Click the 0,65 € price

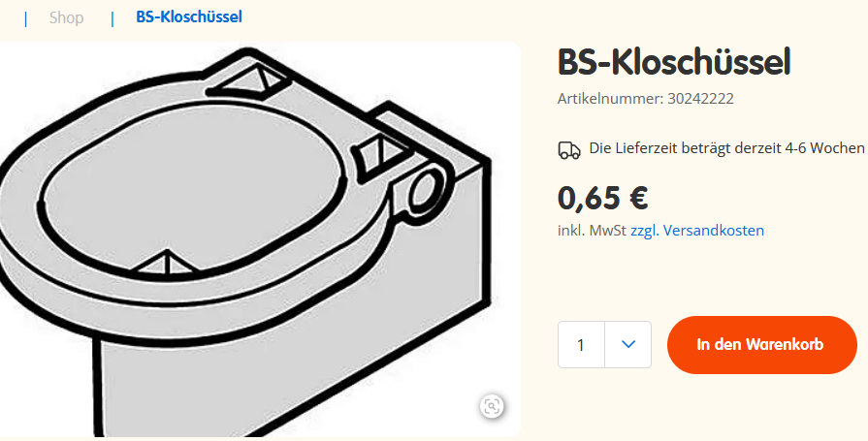coord(602,198)
